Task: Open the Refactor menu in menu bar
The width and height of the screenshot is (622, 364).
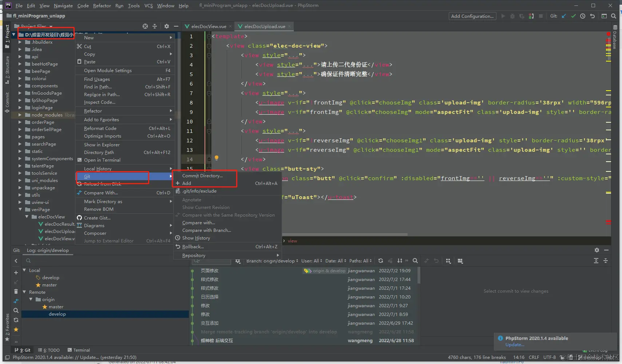Action: point(102,5)
